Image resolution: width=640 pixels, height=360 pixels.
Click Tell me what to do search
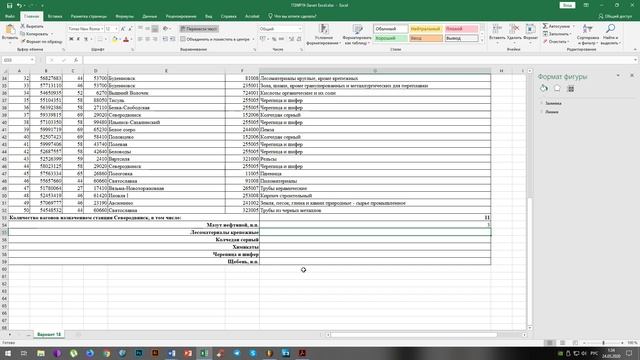pyautogui.click(x=293, y=16)
